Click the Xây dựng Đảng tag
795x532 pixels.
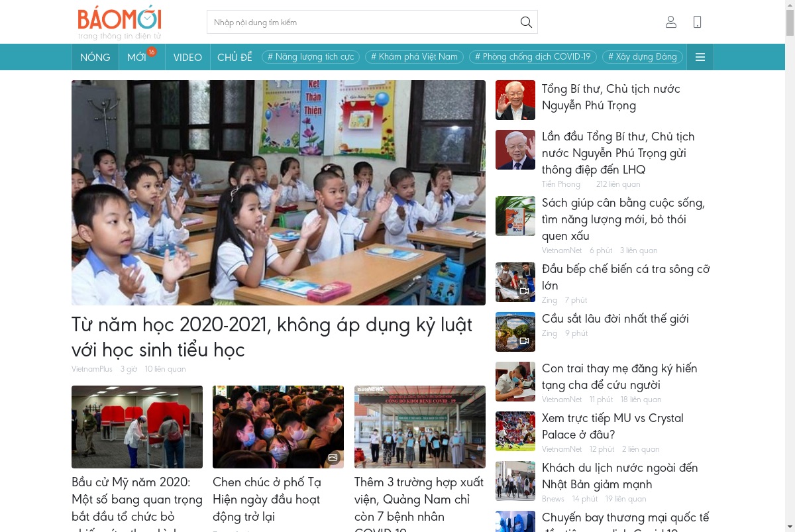click(643, 57)
